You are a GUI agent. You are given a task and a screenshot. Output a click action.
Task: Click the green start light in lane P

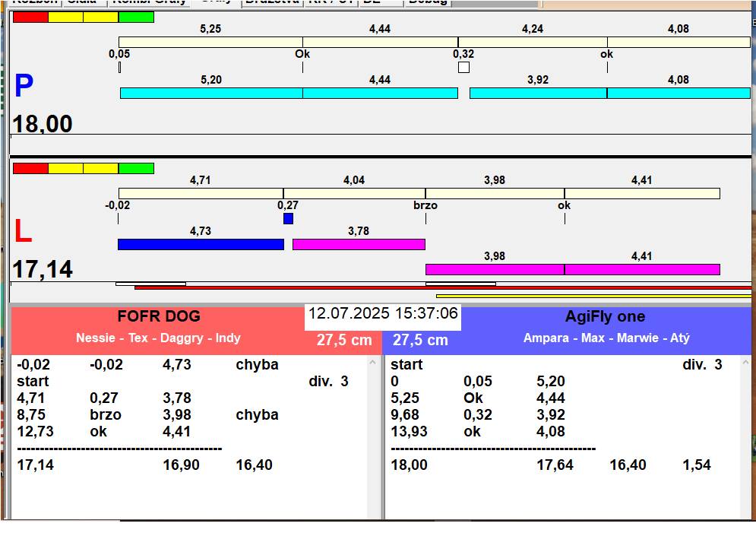tap(137, 17)
